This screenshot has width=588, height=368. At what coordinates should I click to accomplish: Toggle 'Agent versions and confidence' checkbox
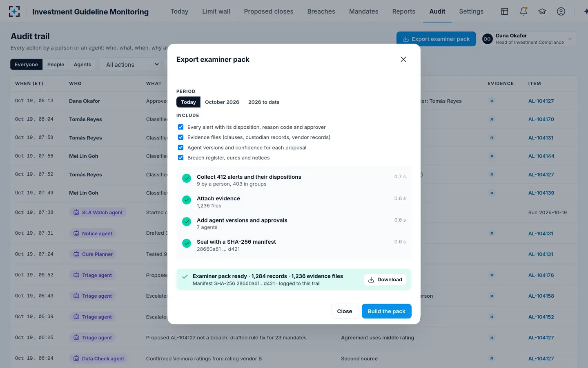tap(180, 148)
